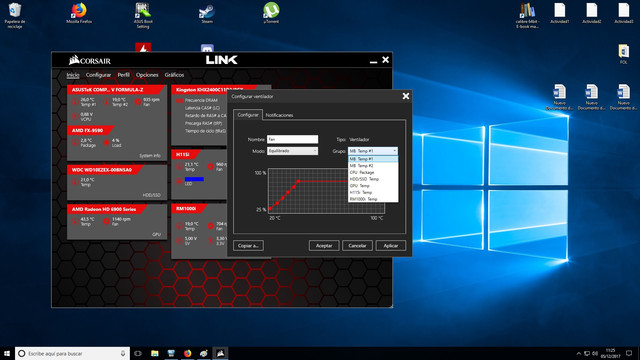Viewport: 640px width, 360px height.
Task: Click the H115i LED icon
Action: [179, 181]
